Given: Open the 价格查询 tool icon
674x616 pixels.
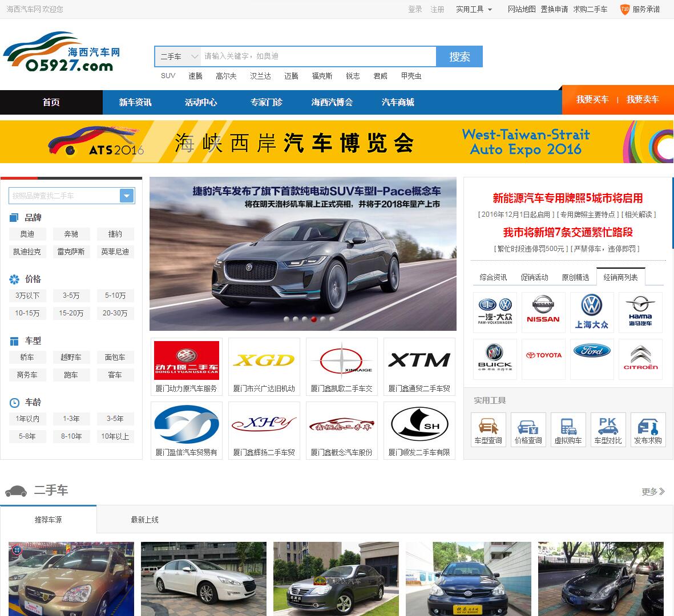Looking at the screenshot, I should [x=528, y=429].
